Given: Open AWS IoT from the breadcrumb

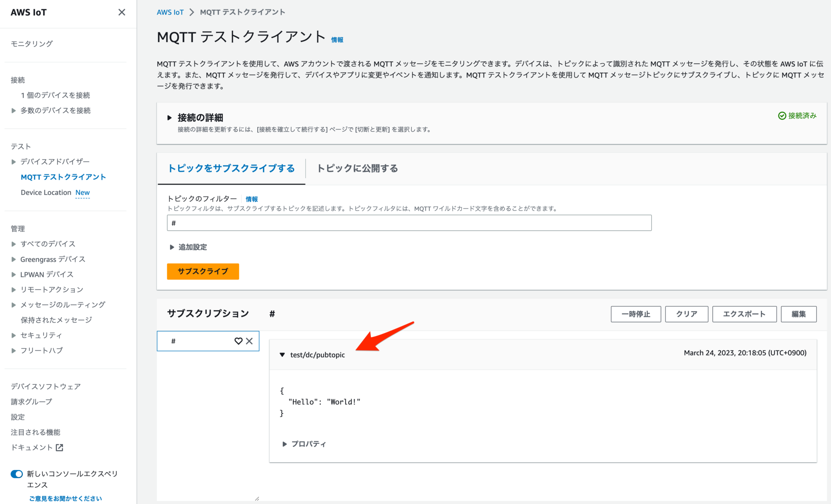Looking at the screenshot, I should pos(170,12).
